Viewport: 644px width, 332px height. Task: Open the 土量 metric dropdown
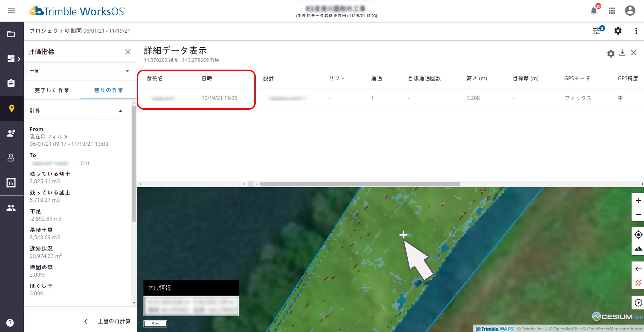[x=80, y=71]
